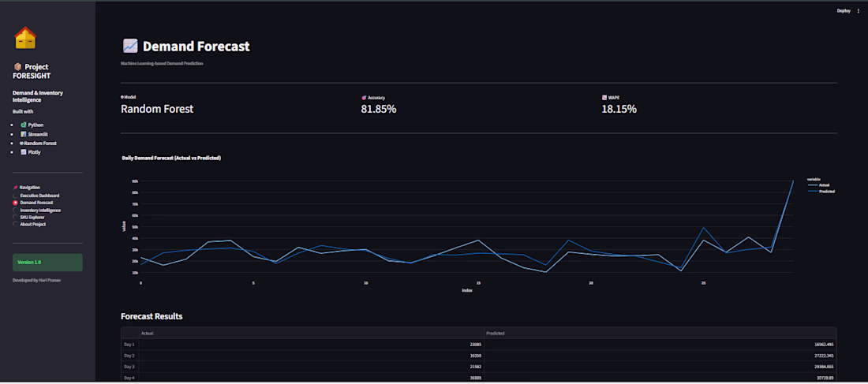Image resolution: width=868 pixels, height=384 pixels.
Task: Select the About Project radio option
Action: (16, 224)
